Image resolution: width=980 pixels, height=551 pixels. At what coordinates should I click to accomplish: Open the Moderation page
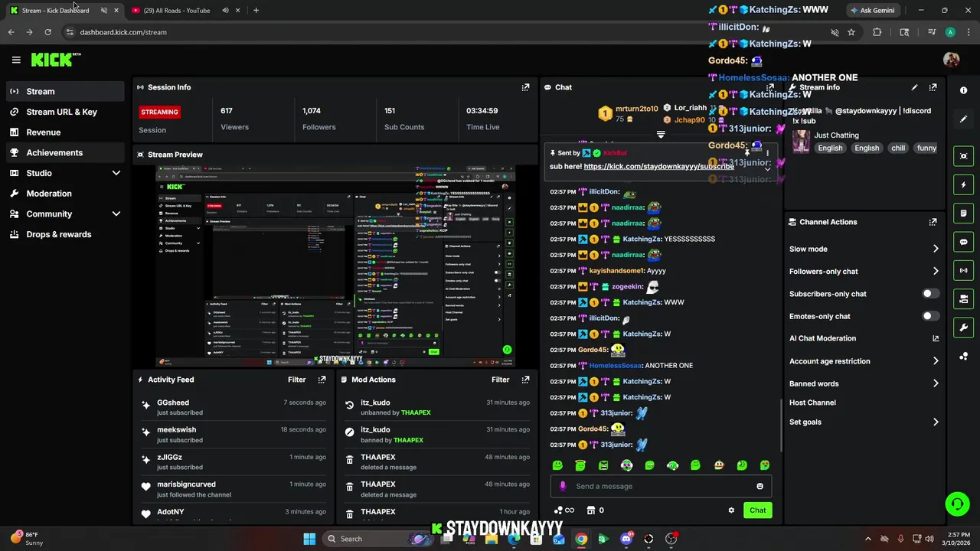pyautogui.click(x=65, y=194)
